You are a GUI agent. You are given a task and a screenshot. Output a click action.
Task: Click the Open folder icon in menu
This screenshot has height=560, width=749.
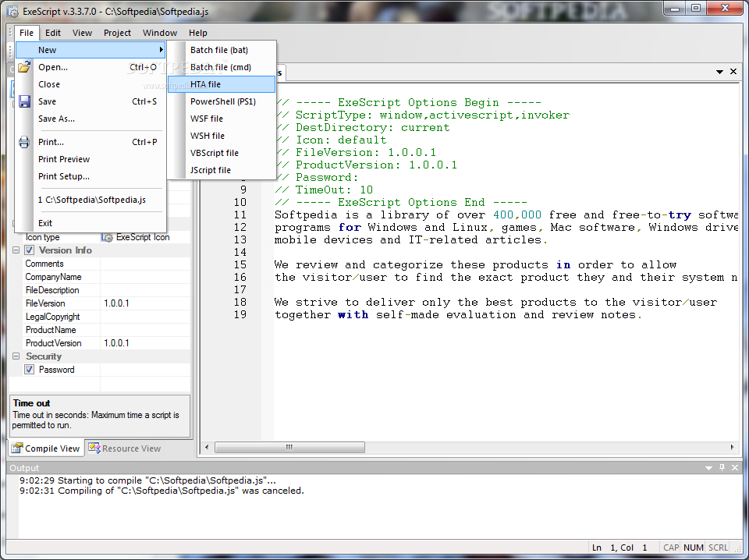click(x=24, y=66)
